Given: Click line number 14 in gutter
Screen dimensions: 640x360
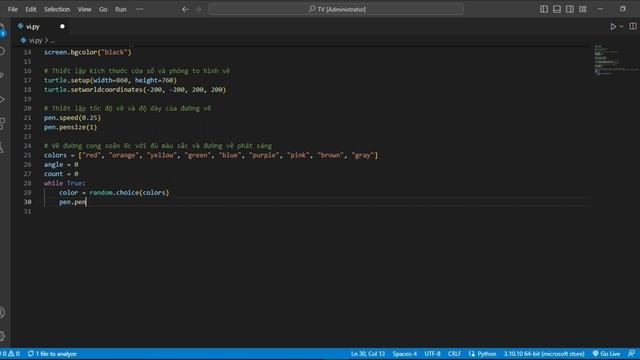Looking at the screenshot, I should (27, 52).
